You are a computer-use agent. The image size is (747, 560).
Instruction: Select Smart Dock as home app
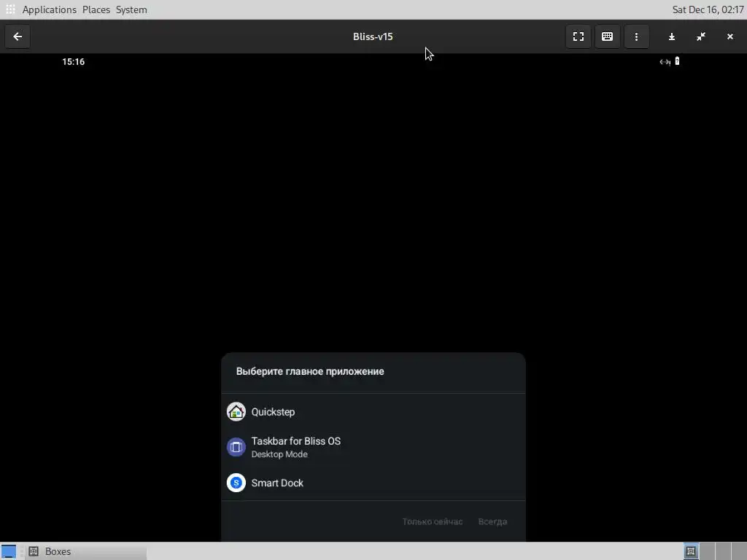tap(373, 483)
